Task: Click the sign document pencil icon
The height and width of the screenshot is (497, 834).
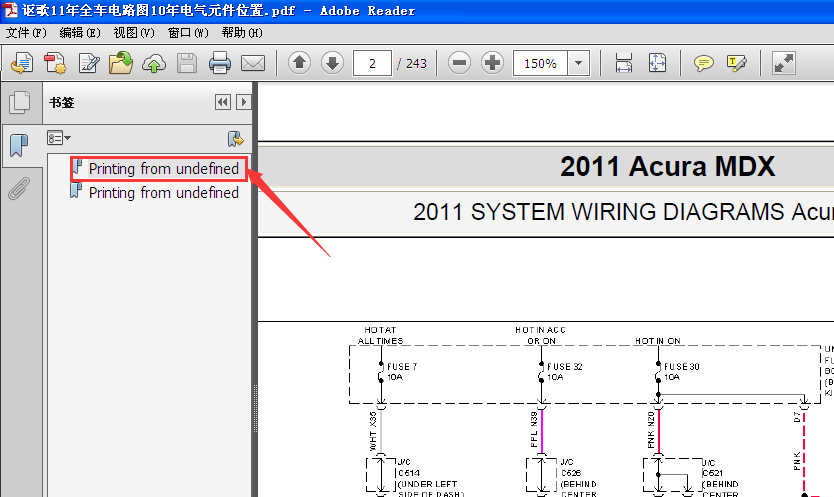Action: click(88, 63)
